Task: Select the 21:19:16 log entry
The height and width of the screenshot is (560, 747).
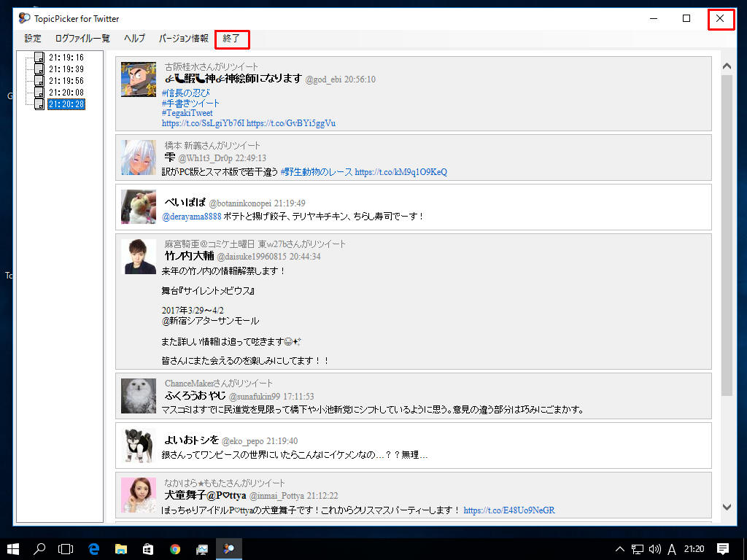Action: [x=66, y=58]
